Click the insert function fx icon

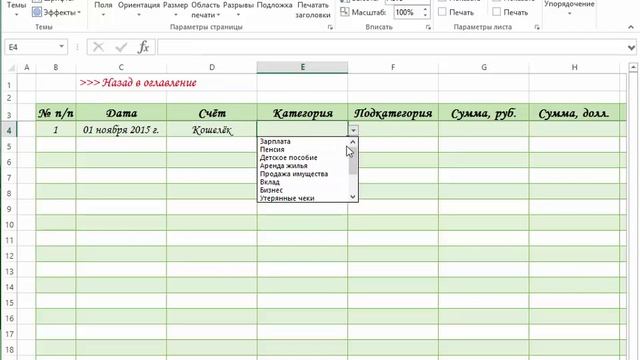coord(143,47)
